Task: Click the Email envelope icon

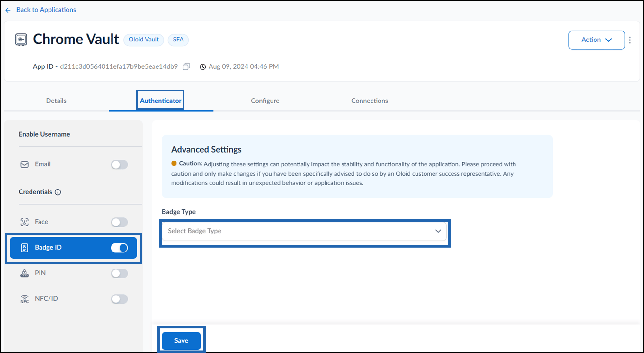Action: tap(24, 164)
